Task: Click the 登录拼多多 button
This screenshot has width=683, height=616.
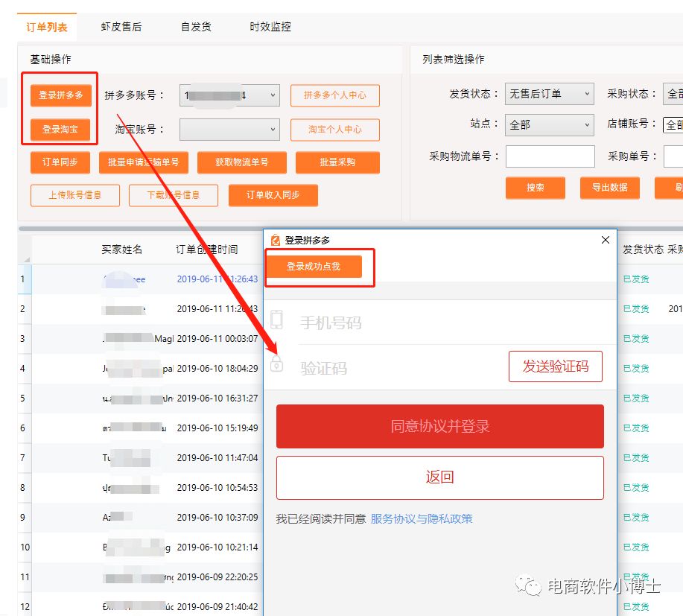Action: (x=60, y=95)
